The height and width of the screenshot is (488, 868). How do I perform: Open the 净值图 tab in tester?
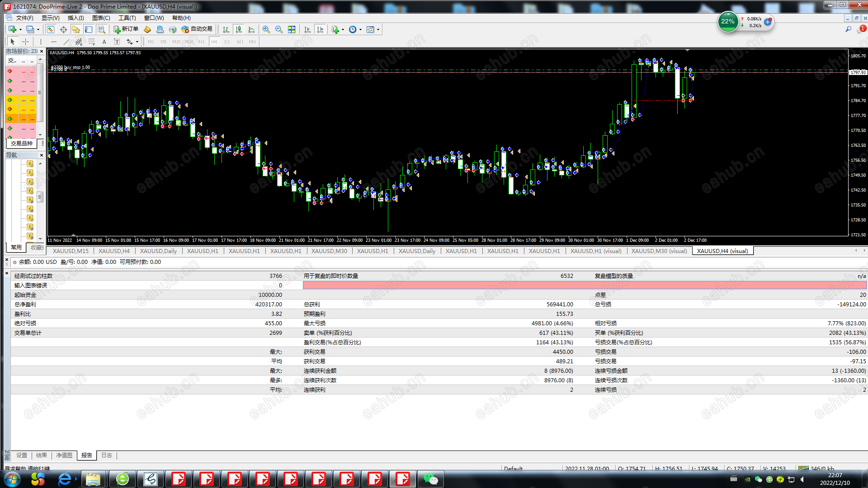tap(64, 455)
